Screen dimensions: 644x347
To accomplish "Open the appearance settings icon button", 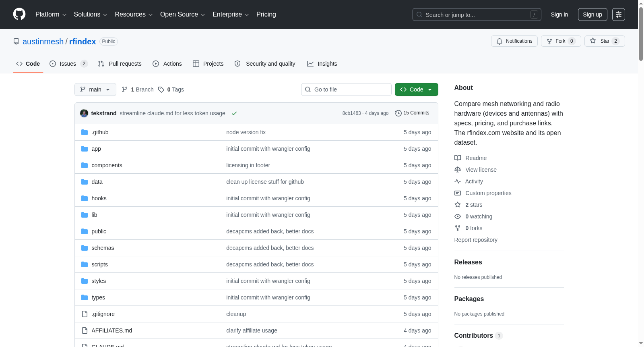I will tap(618, 15).
